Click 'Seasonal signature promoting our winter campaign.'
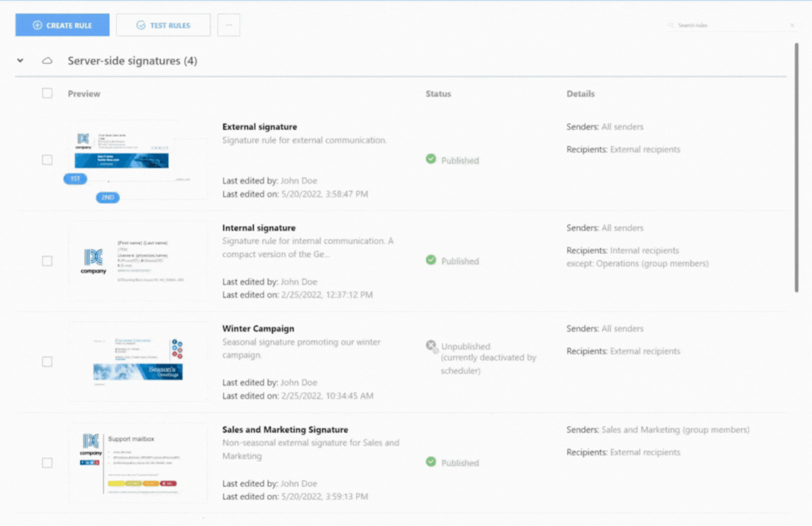The image size is (812, 526). tap(301, 348)
